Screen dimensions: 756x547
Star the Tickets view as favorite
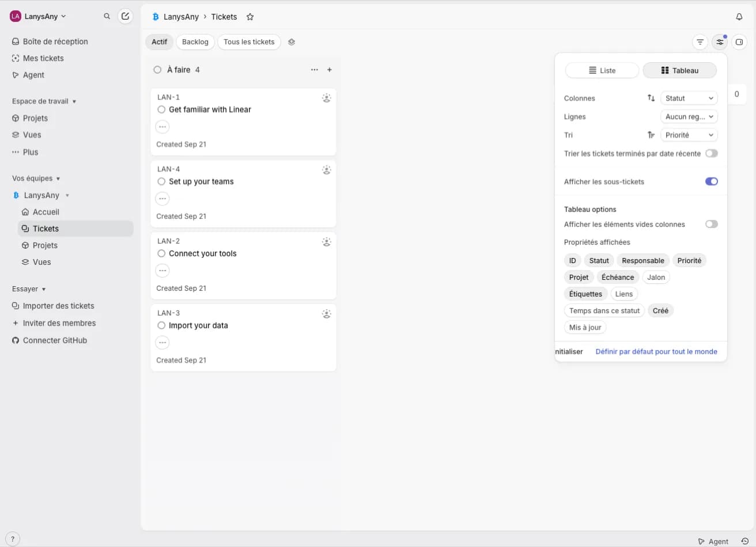coord(250,17)
